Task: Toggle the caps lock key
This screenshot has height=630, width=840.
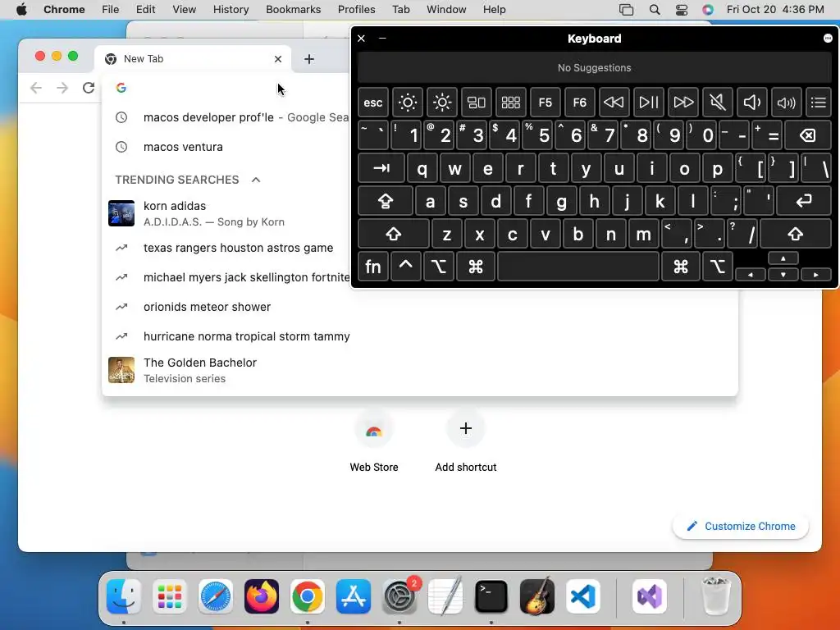Action: pyautogui.click(x=386, y=202)
